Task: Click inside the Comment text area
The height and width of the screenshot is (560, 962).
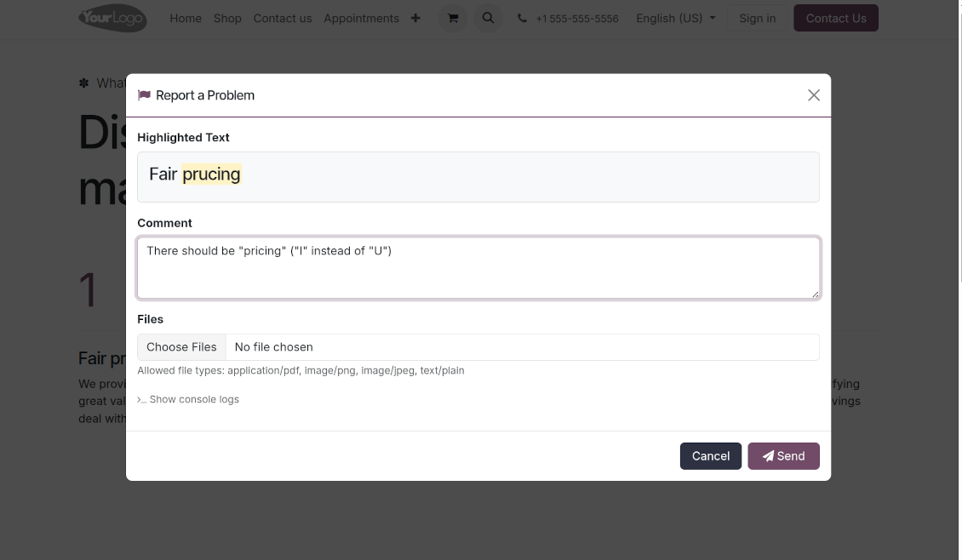Action: point(478,266)
